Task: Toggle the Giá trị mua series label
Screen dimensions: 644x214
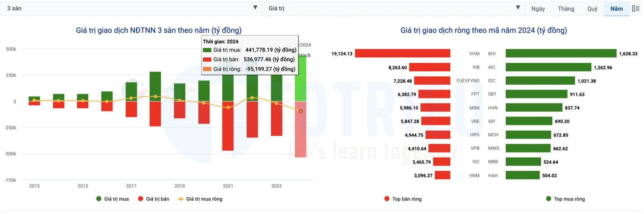Action: pos(116,199)
